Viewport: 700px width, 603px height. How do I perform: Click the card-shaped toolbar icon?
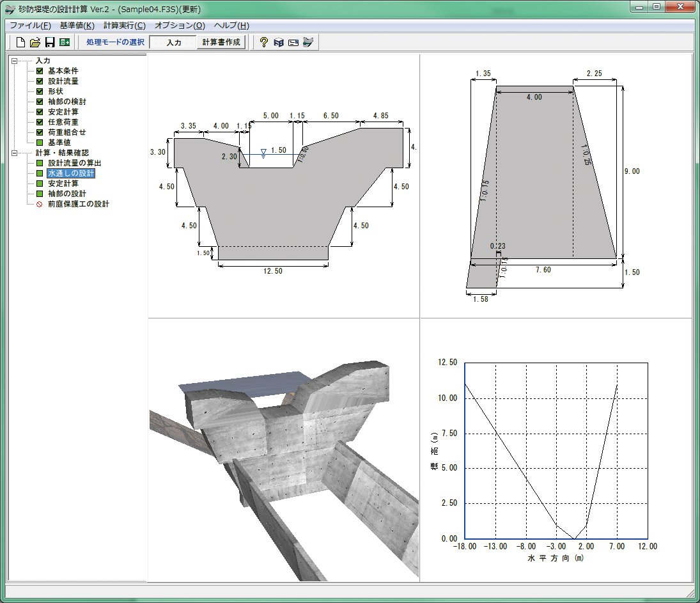tap(293, 42)
